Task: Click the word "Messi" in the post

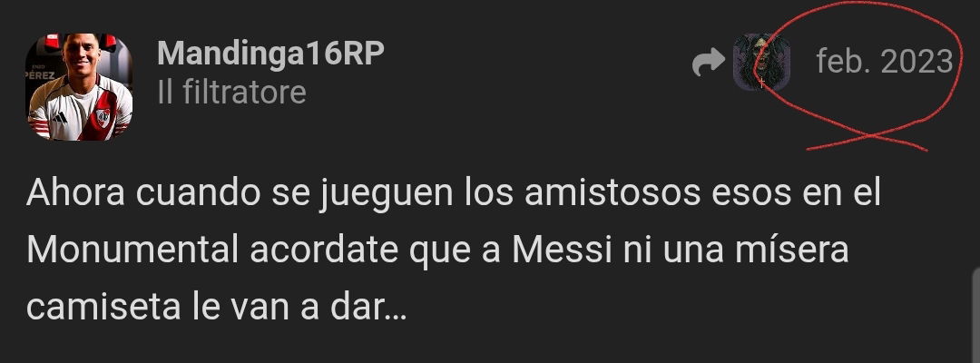Action: [x=562, y=251]
